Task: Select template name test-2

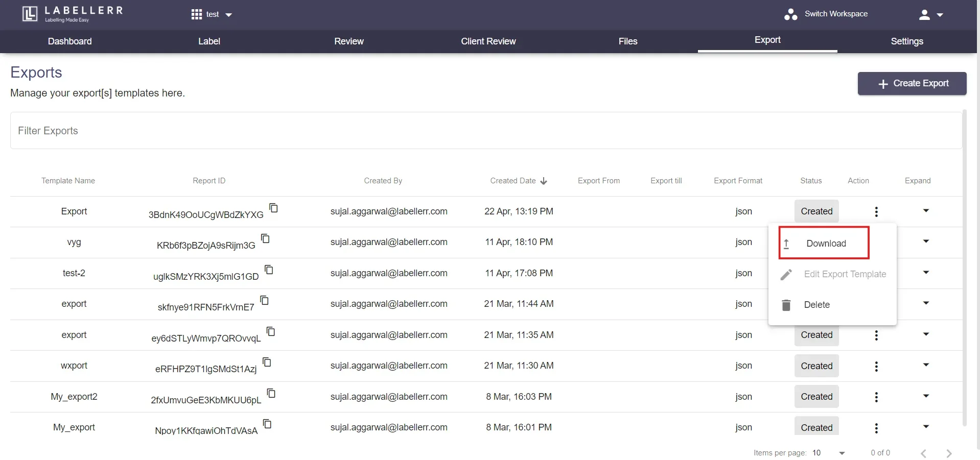Action: pos(74,273)
